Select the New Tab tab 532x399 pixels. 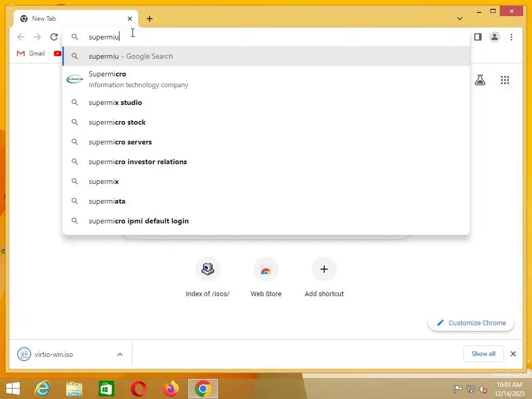pyautogui.click(x=76, y=19)
